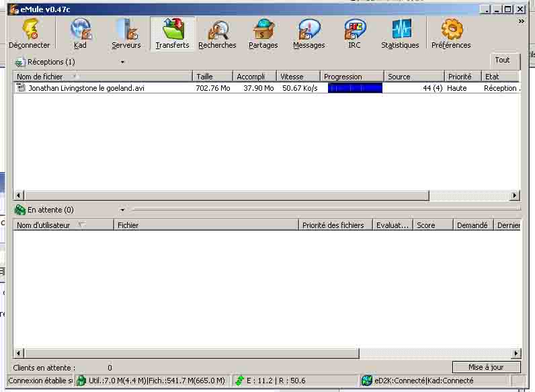Click the E : 11.2 | R : 50.6 status text

pyautogui.click(x=276, y=381)
